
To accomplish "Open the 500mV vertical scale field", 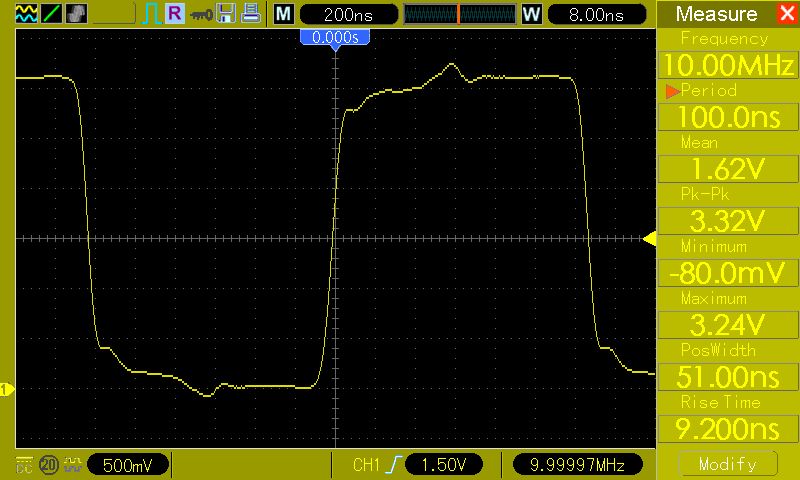I will click(x=128, y=465).
